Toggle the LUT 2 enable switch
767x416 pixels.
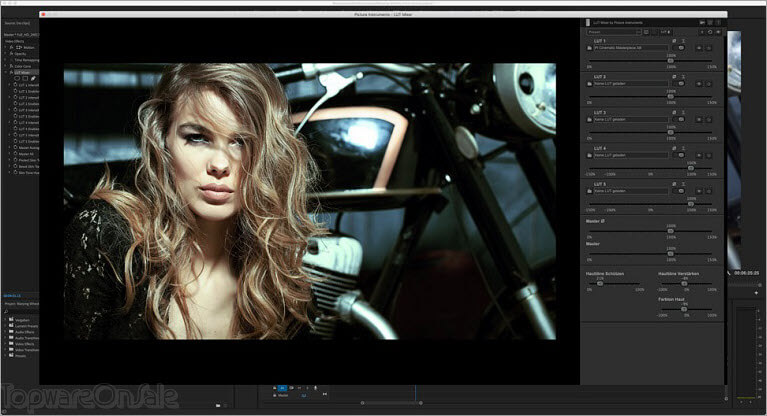click(x=680, y=84)
